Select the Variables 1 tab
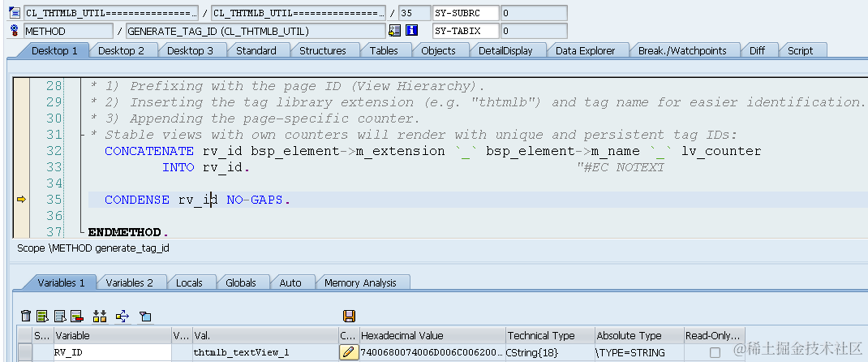 [x=61, y=282]
